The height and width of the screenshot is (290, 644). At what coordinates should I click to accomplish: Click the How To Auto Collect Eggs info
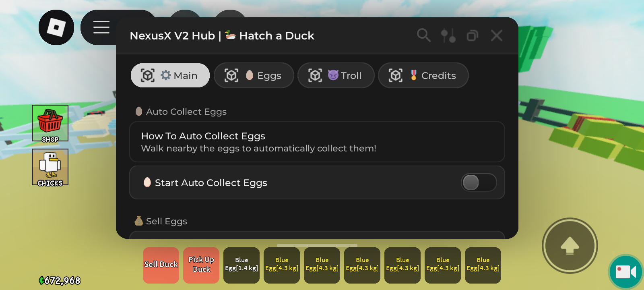point(317,142)
